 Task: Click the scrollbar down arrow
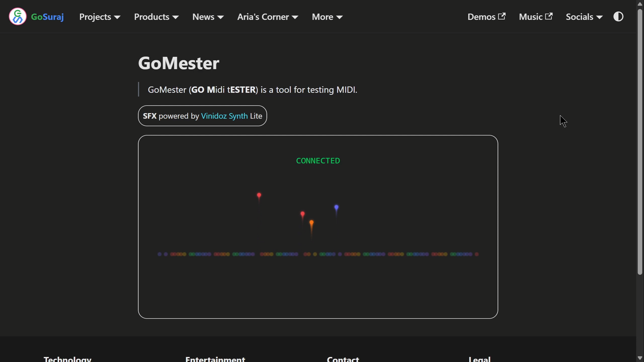640,358
